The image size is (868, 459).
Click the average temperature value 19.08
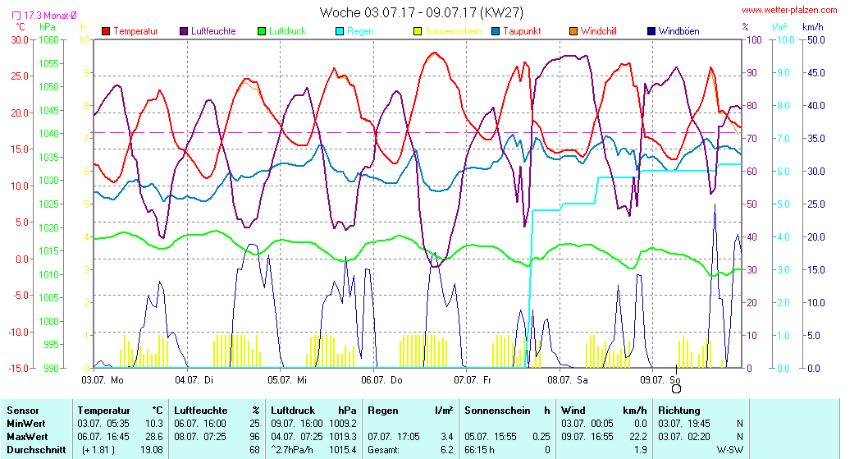(x=152, y=450)
